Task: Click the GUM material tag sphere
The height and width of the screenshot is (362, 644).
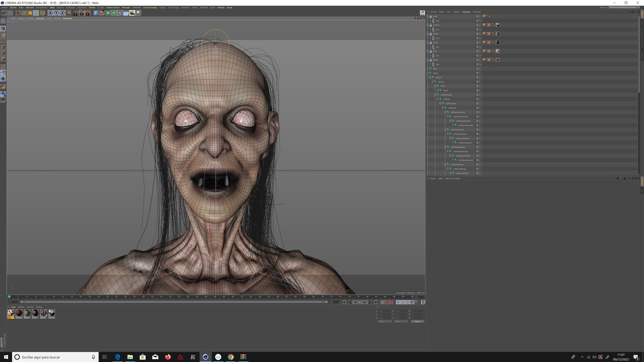Action: coord(498,42)
